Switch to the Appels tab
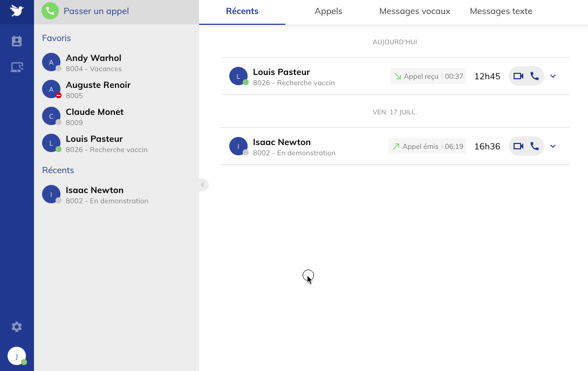The width and height of the screenshot is (588, 371). tap(328, 11)
